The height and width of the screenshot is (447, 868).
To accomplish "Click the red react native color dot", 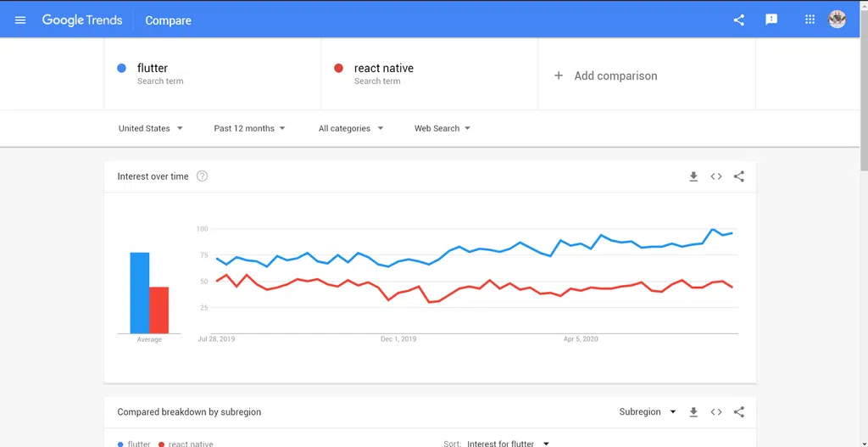I will [x=339, y=68].
